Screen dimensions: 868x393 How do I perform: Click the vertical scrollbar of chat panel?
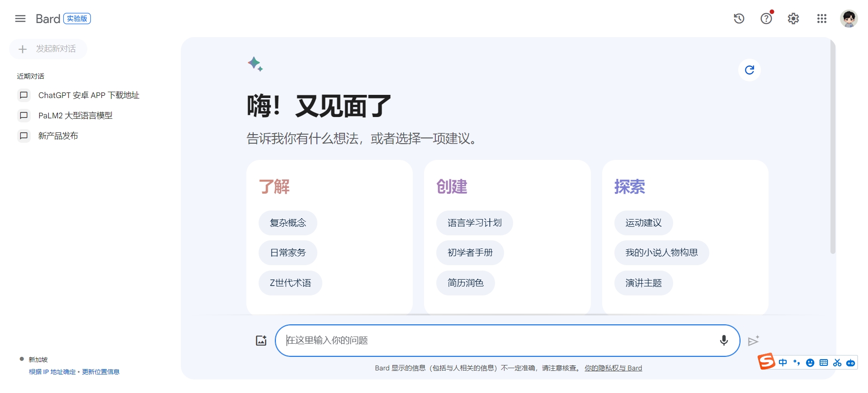pos(833,147)
